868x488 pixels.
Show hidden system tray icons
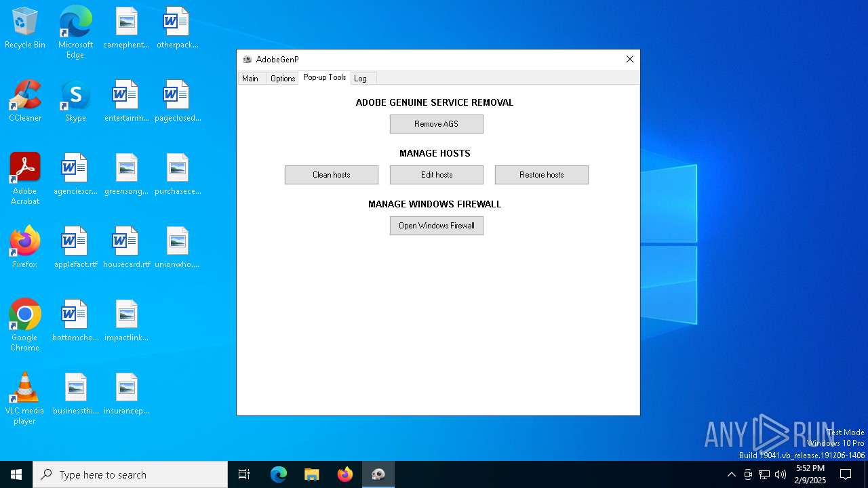click(x=731, y=474)
